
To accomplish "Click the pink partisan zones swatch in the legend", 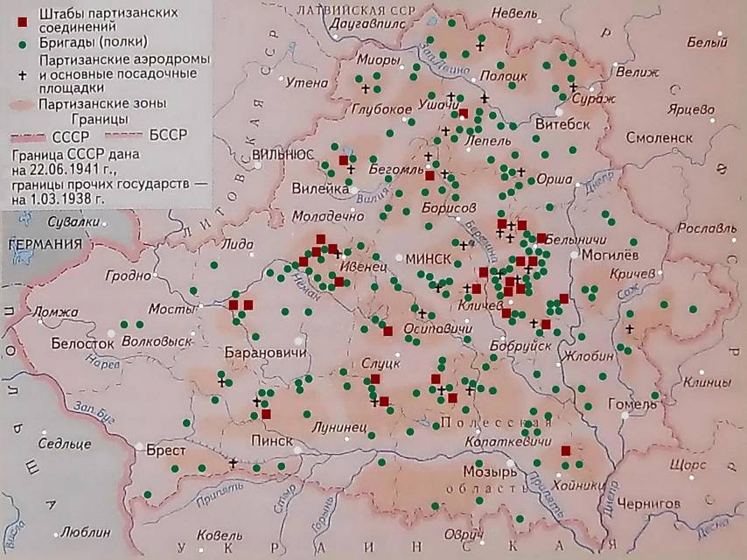I will [x=23, y=103].
